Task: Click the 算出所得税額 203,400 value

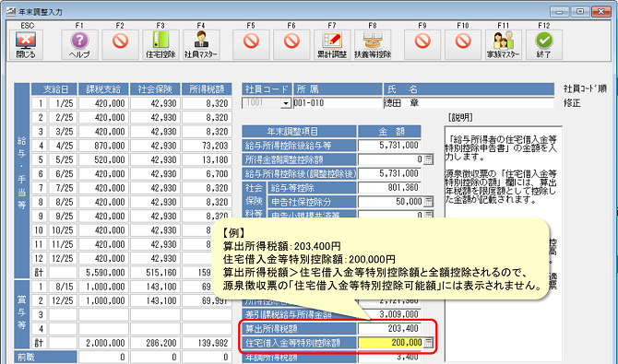Action: point(389,329)
